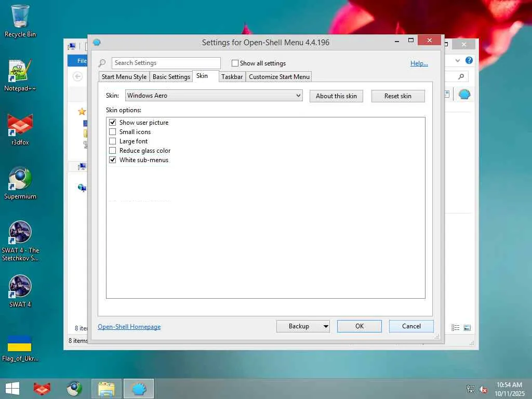Enable Show all settings checkbox
The height and width of the screenshot is (399, 532).
235,63
